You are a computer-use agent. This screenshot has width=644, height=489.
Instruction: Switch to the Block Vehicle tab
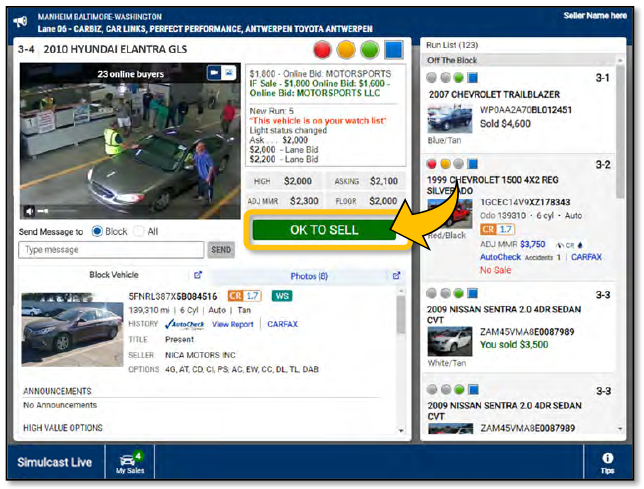[113, 275]
